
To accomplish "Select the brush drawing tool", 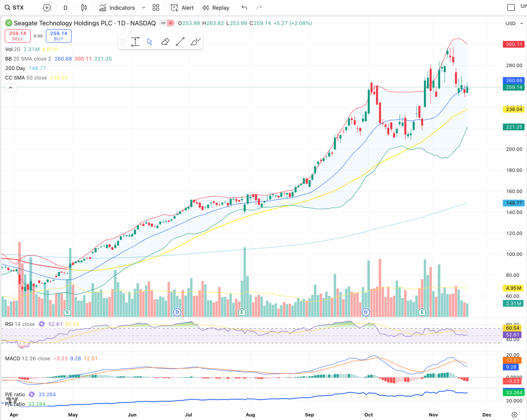I will tap(195, 42).
